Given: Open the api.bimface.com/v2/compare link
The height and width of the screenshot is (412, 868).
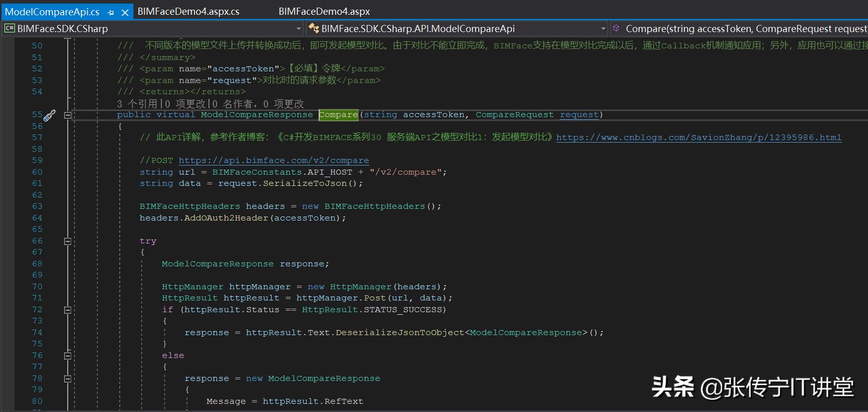Looking at the screenshot, I should pos(274,160).
